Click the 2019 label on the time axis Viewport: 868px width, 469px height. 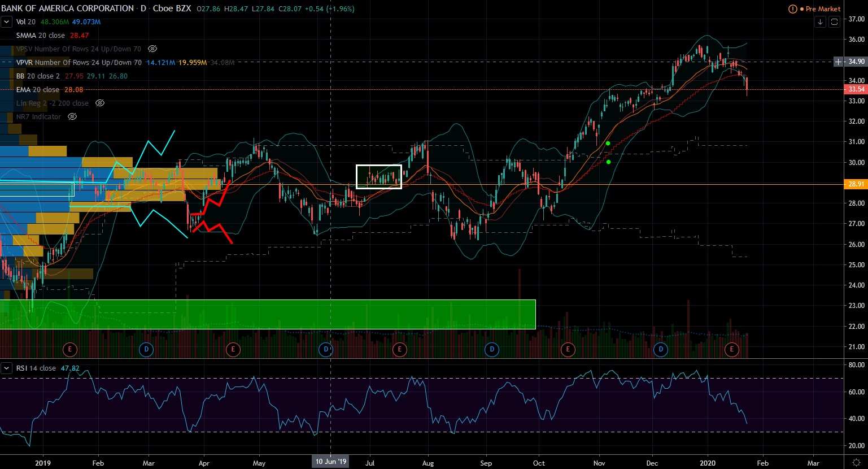pyautogui.click(x=43, y=463)
